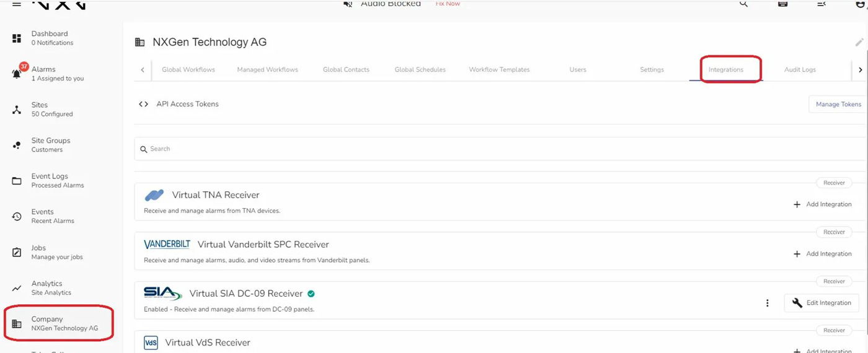Open the Dashboard from the sidebar
This screenshot has height=353, width=868.
pos(50,38)
